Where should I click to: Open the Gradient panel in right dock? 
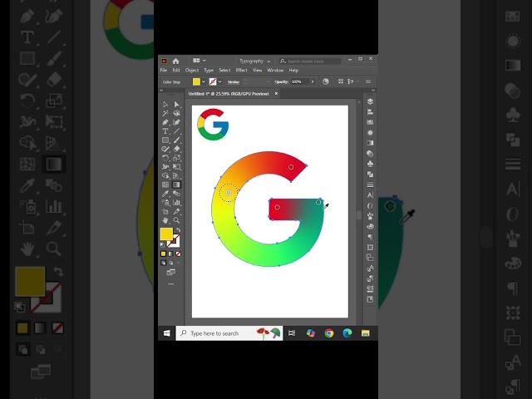point(370,143)
